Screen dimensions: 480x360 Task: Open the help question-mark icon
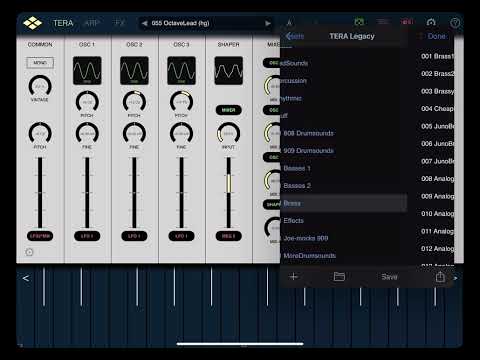(x=455, y=23)
